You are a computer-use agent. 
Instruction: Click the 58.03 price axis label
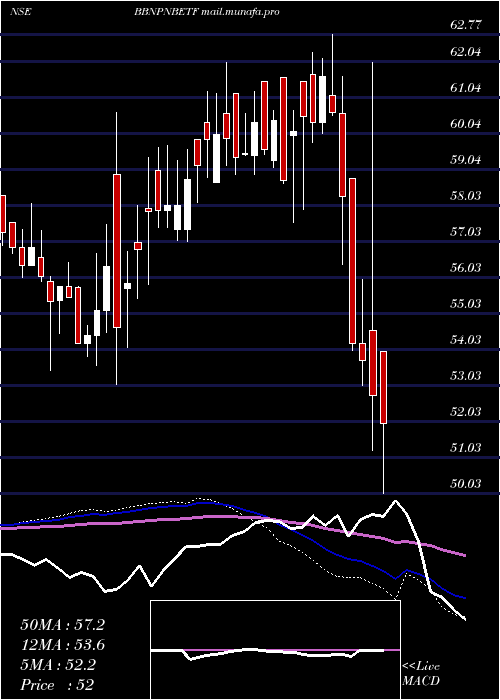click(x=466, y=196)
